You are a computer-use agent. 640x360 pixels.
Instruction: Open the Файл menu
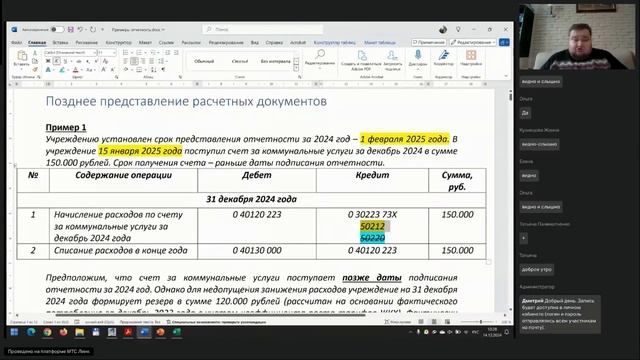(17, 42)
